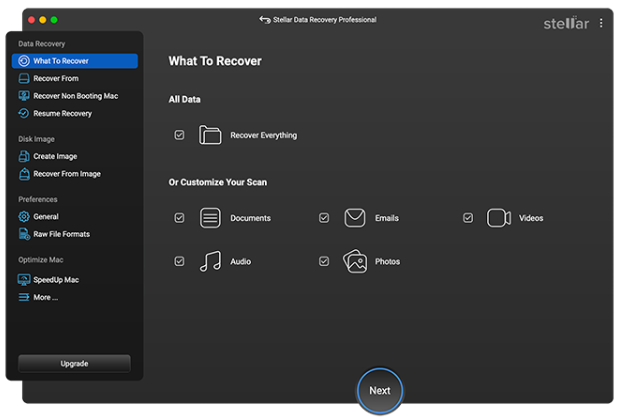
Task: Click the Upgrade button
Action: (74, 363)
